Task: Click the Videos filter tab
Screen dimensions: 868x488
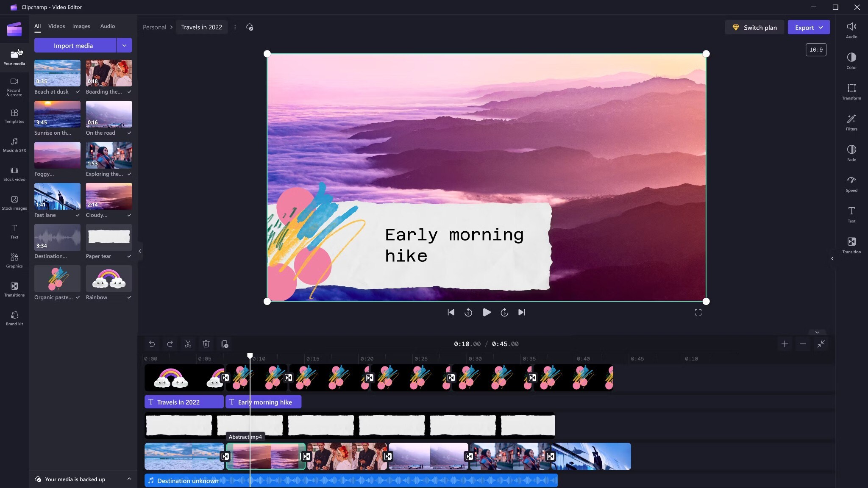Action: (56, 26)
